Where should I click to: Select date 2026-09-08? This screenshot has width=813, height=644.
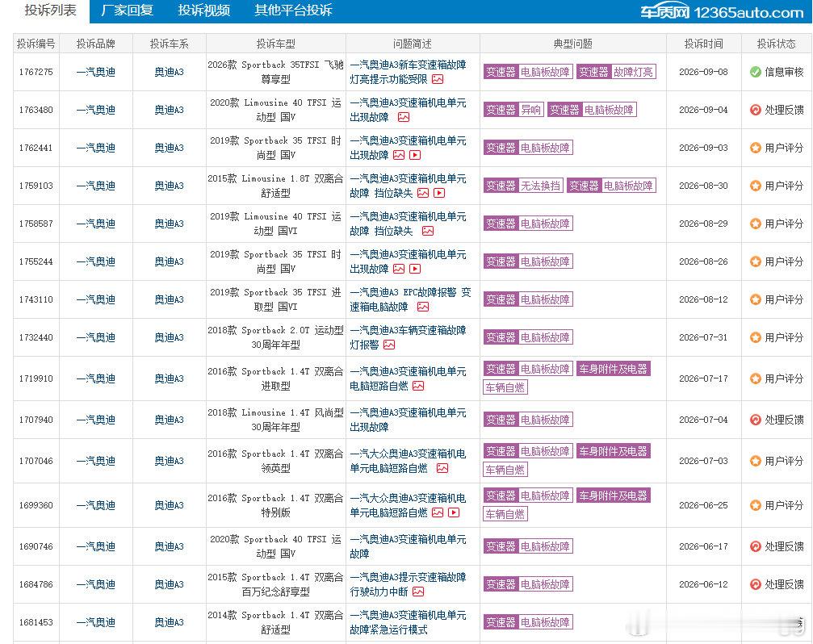703,72
